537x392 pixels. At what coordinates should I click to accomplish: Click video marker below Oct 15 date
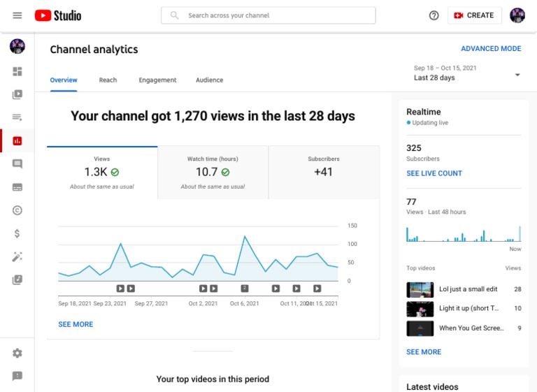(x=317, y=289)
